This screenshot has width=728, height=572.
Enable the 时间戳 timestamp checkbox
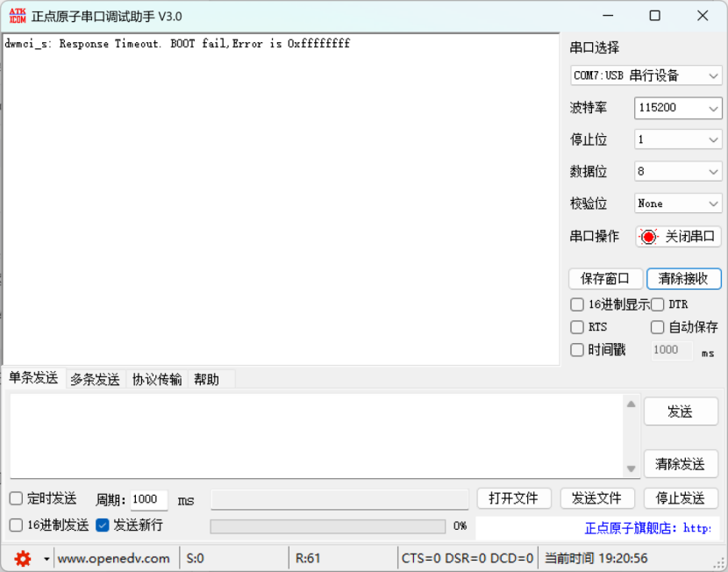[577, 350]
